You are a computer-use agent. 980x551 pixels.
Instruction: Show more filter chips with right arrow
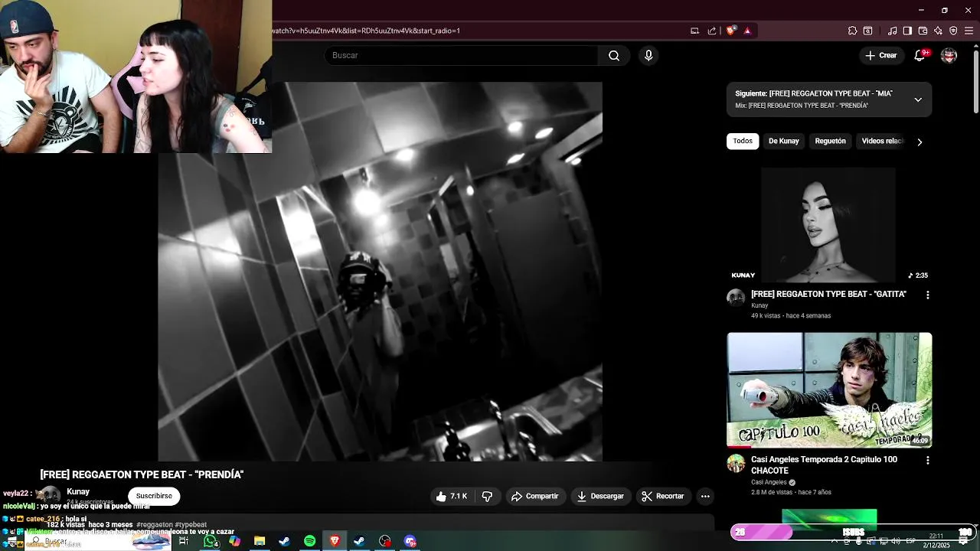pos(920,142)
